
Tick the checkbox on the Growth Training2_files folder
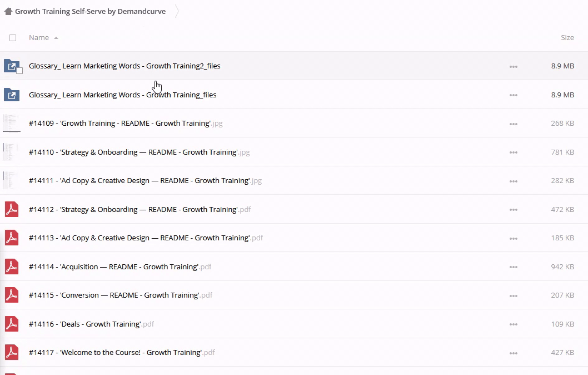coord(19,71)
